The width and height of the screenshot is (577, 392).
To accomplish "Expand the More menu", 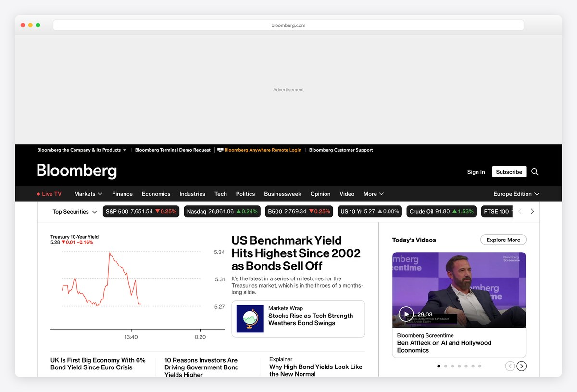I will 374,194.
